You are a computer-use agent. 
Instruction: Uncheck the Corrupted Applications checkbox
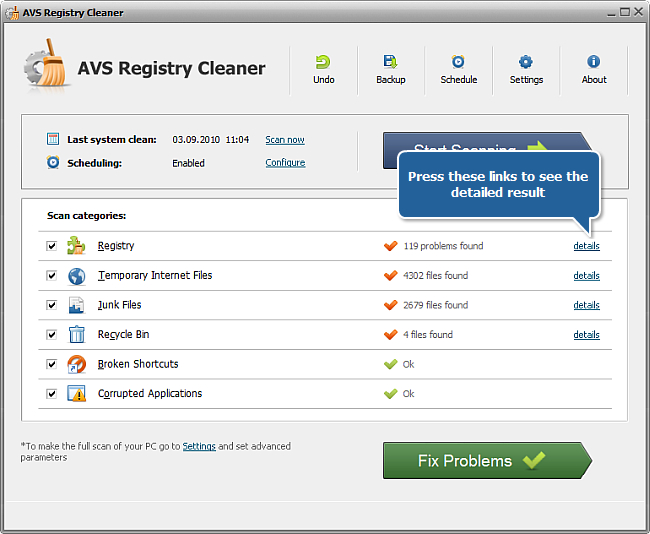click(x=51, y=393)
